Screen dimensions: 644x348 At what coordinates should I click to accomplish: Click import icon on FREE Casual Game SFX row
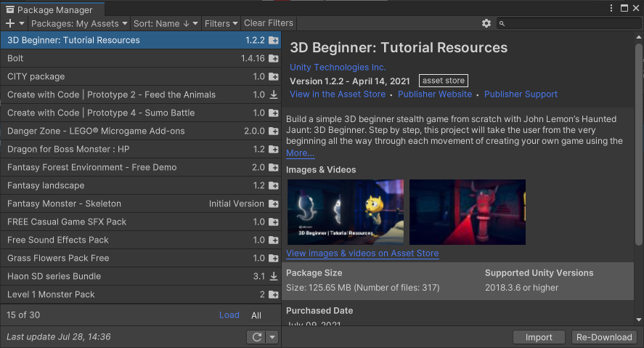(274, 222)
